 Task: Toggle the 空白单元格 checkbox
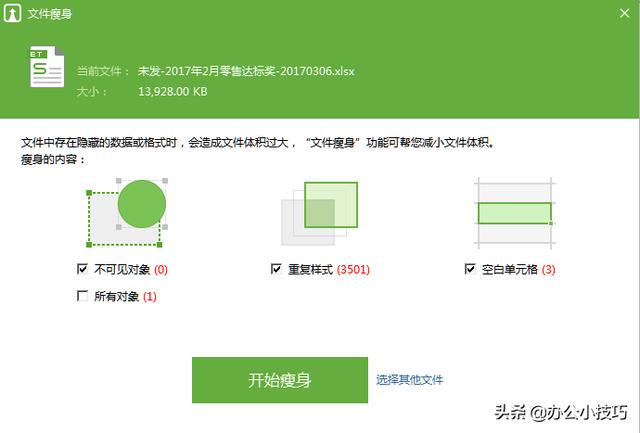point(470,269)
